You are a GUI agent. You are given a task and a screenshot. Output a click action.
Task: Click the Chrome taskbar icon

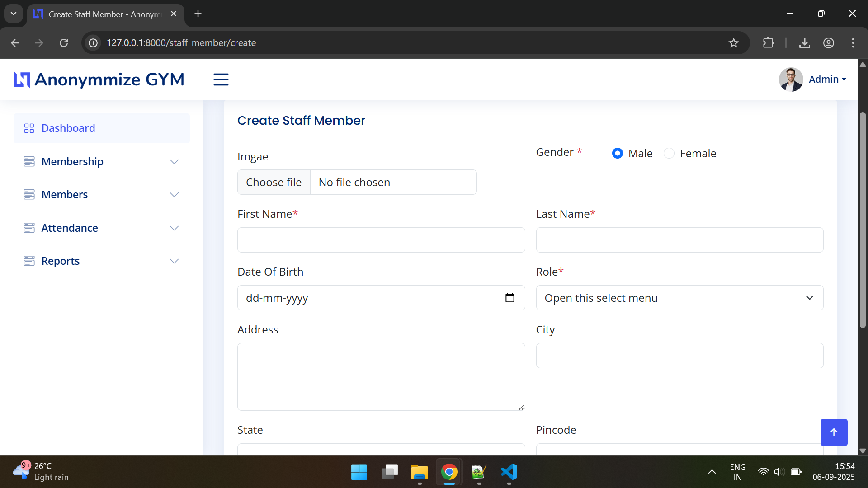pos(449,472)
